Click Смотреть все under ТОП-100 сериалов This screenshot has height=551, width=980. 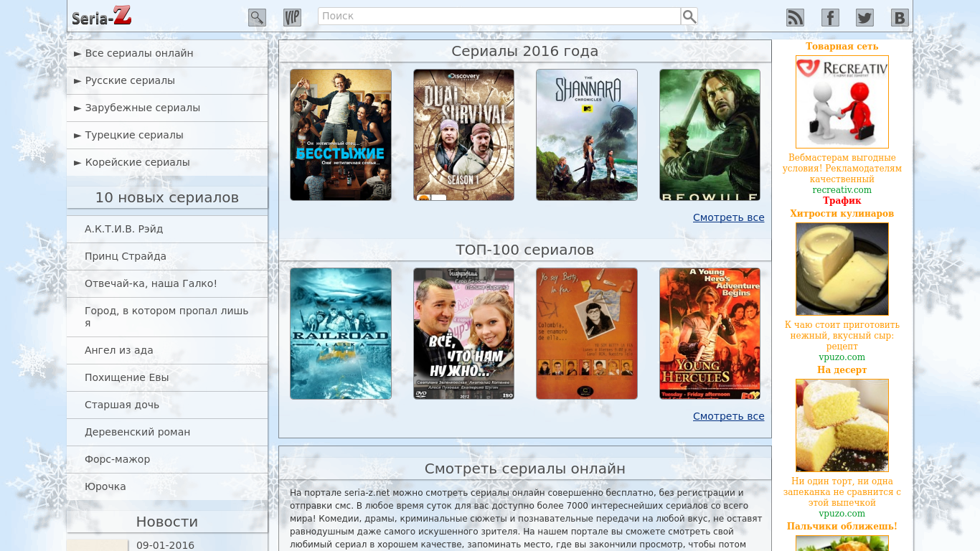point(728,416)
